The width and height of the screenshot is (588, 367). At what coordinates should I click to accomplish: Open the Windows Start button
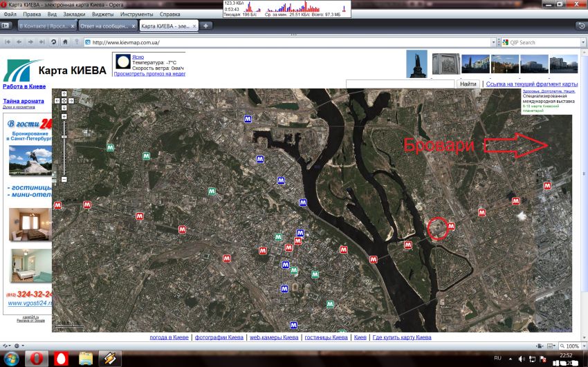click(11, 359)
